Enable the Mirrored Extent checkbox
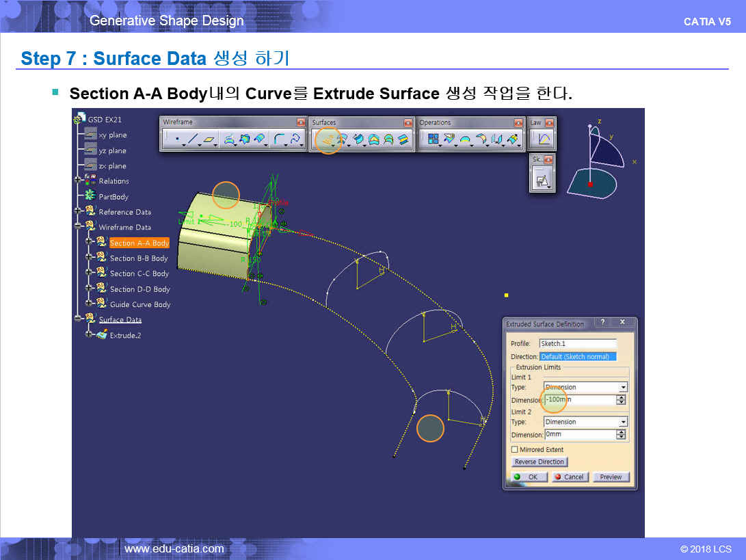This screenshot has width=746, height=560. (515, 449)
